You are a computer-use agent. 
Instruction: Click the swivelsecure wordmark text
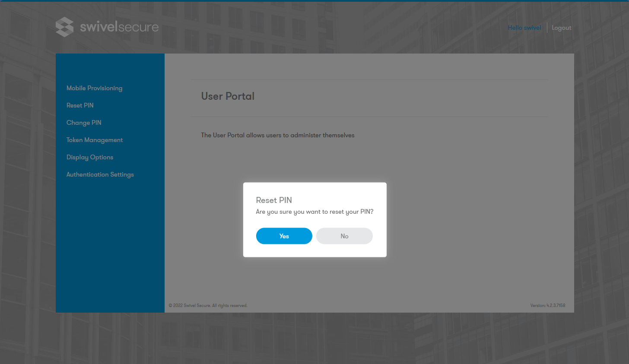tap(119, 27)
